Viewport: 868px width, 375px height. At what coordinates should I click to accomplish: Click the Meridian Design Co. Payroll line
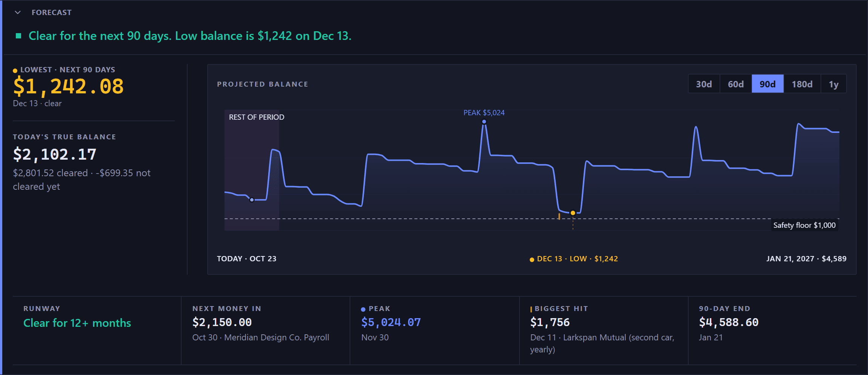pos(261,337)
